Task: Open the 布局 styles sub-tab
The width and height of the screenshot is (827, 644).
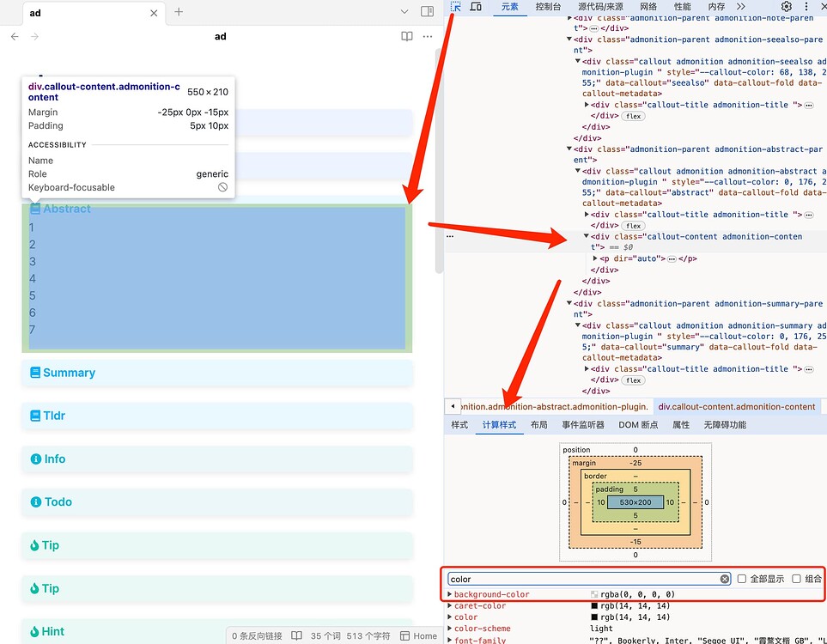Action: tap(538, 425)
